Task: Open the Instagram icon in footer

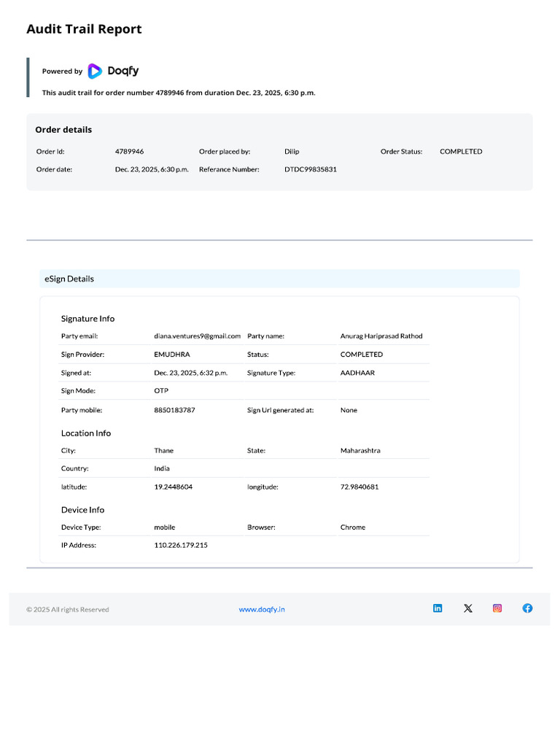Action: tap(497, 608)
